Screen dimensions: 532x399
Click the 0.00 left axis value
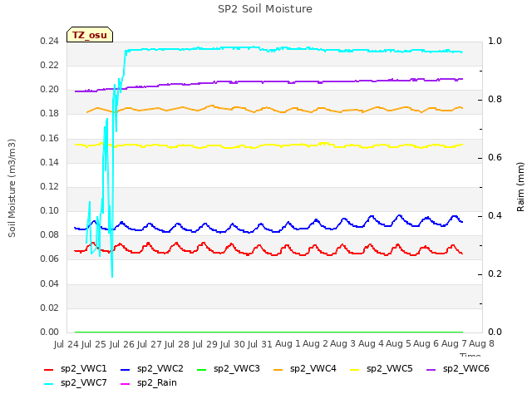50,332
